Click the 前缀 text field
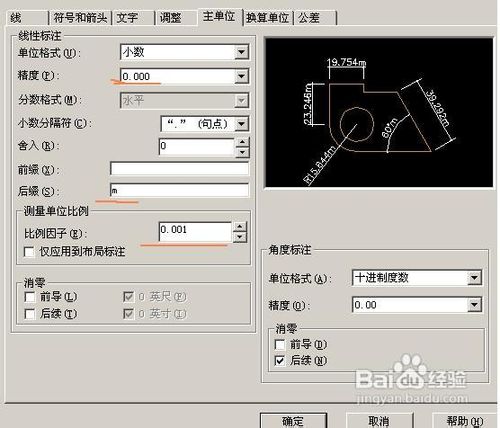 pyautogui.click(x=179, y=169)
